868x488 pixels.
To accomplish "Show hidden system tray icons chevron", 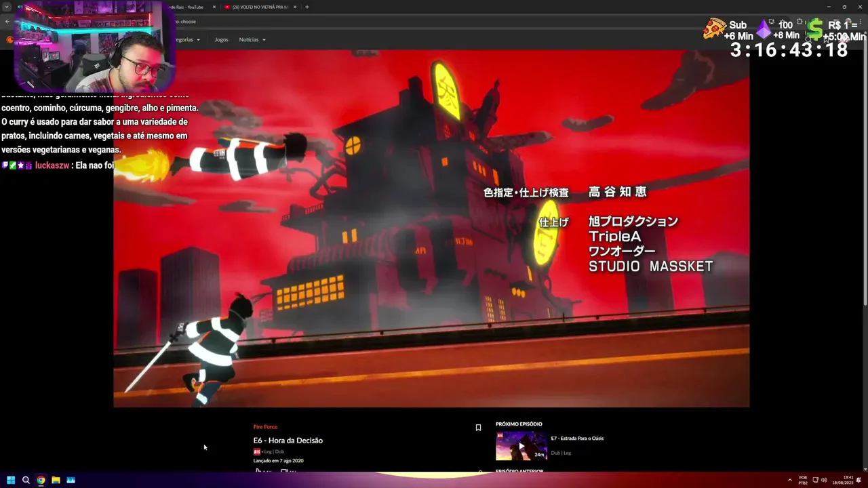I will click(789, 480).
